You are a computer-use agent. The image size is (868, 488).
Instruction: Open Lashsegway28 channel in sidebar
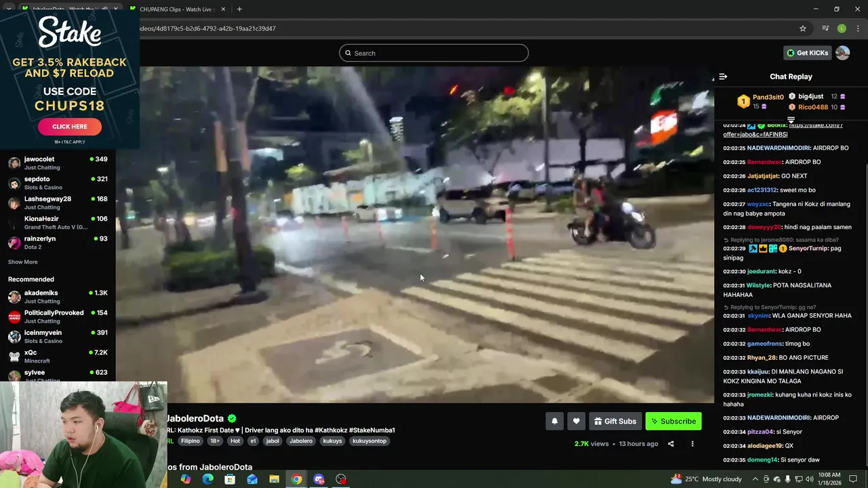coord(58,203)
